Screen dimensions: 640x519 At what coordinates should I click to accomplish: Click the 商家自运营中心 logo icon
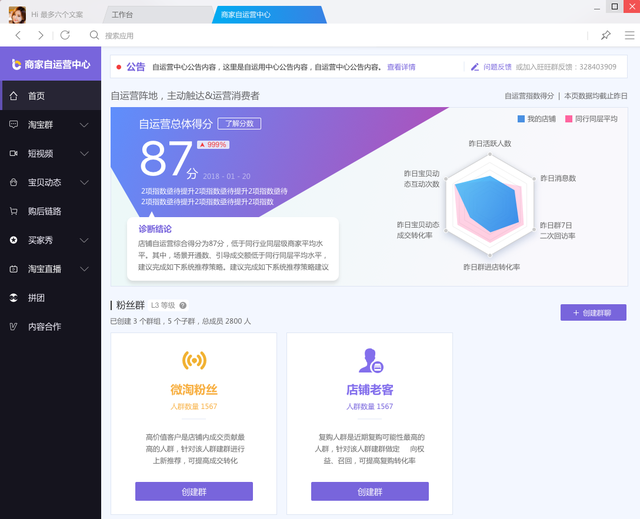tap(16, 64)
